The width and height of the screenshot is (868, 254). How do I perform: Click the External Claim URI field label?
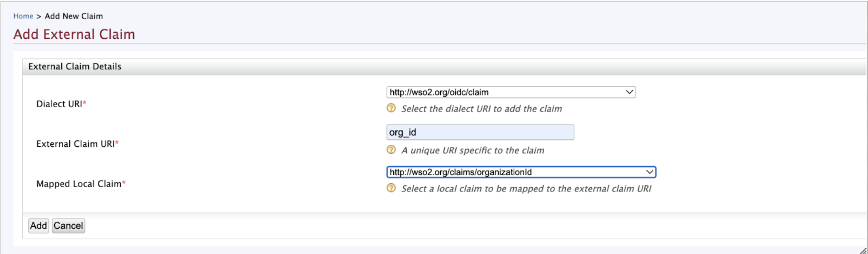coord(75,144)
